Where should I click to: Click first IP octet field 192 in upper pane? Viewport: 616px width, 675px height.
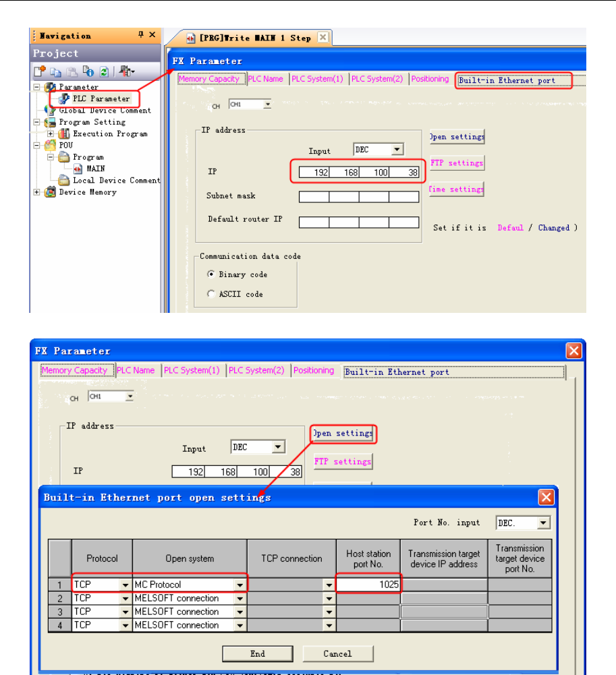point(314,172)
